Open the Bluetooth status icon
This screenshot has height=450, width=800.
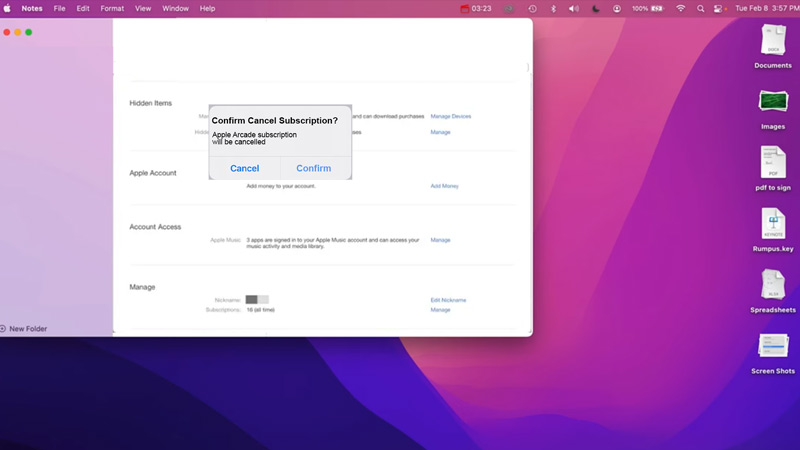(553, 9)
